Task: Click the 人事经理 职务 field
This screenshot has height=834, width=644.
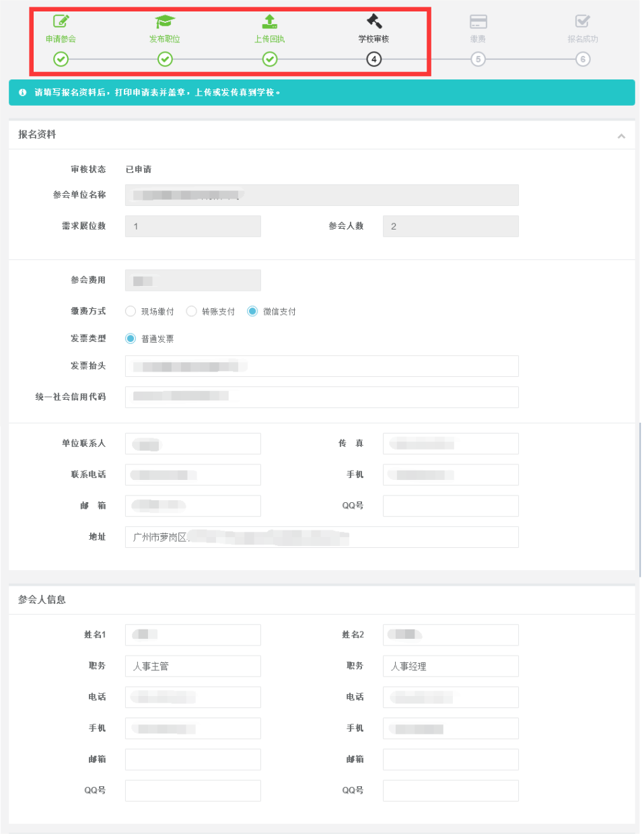Action: pos(451,666)
